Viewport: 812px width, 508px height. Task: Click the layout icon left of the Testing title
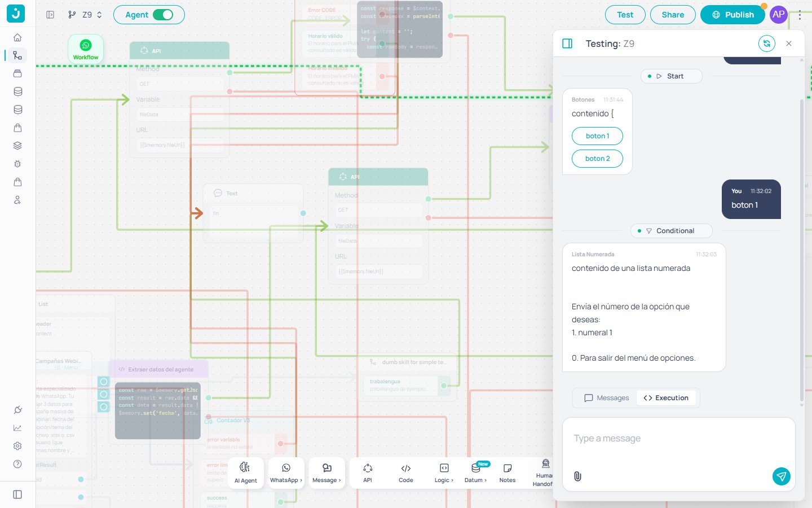point(567,43)
